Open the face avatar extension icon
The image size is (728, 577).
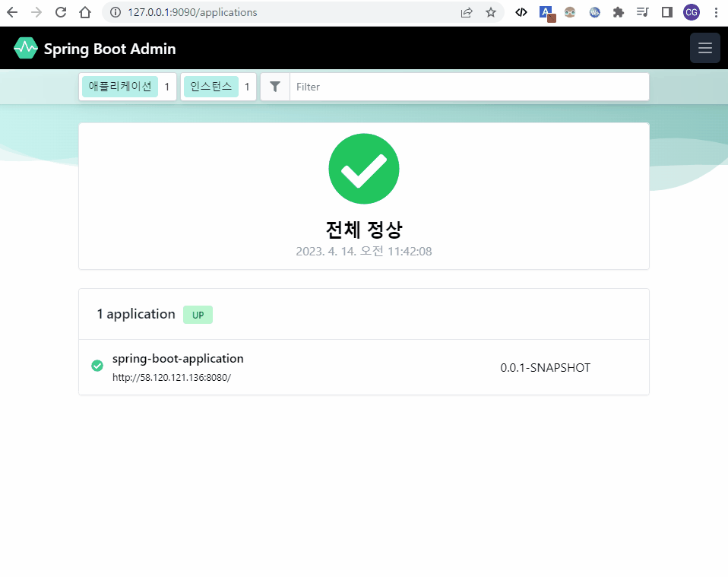pyautogui.click(x=570, y=12)
